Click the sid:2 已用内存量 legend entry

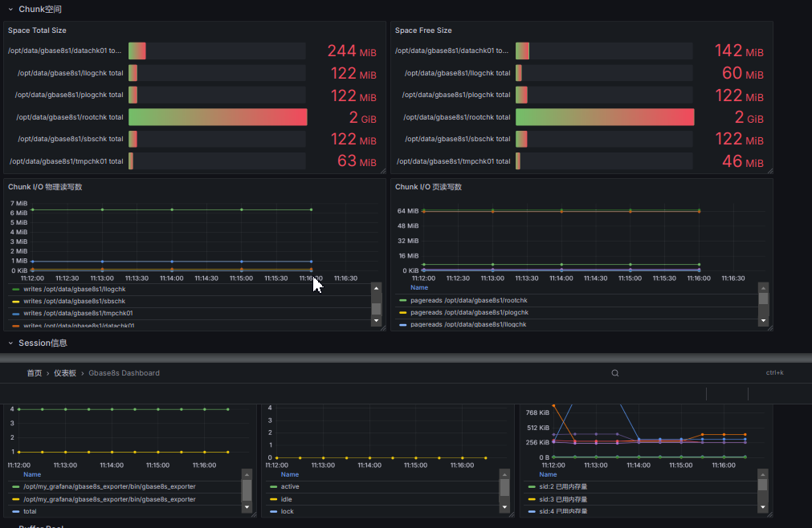click(563, 486)
